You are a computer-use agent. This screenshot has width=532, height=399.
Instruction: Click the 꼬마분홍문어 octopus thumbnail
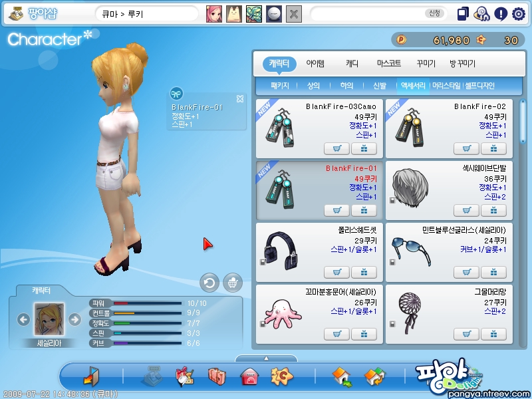[x=283, y=313]
